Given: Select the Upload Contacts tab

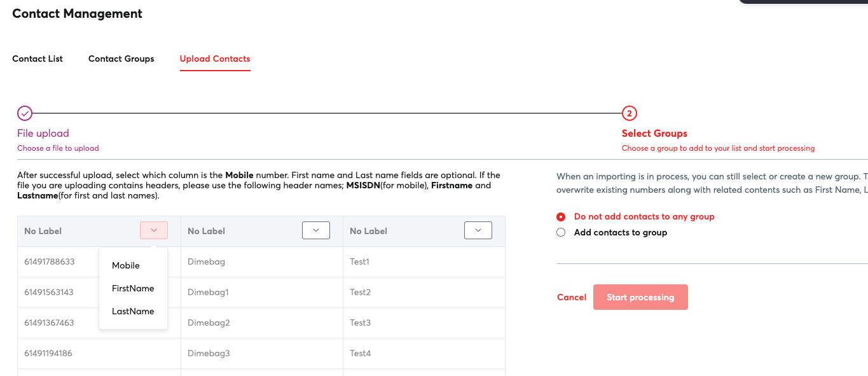Looking at the screenshot, I should 214,59.
